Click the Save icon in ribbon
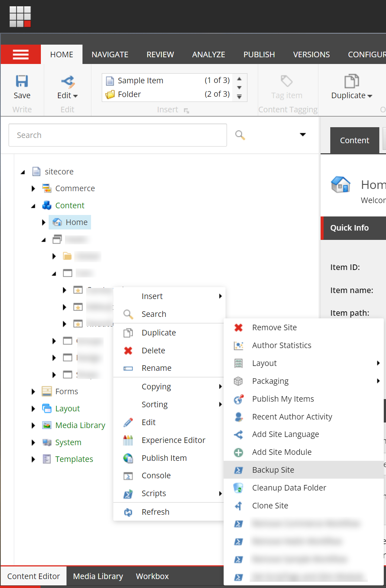This screenshot has width=386, height=588. click(x=22, y=81)
